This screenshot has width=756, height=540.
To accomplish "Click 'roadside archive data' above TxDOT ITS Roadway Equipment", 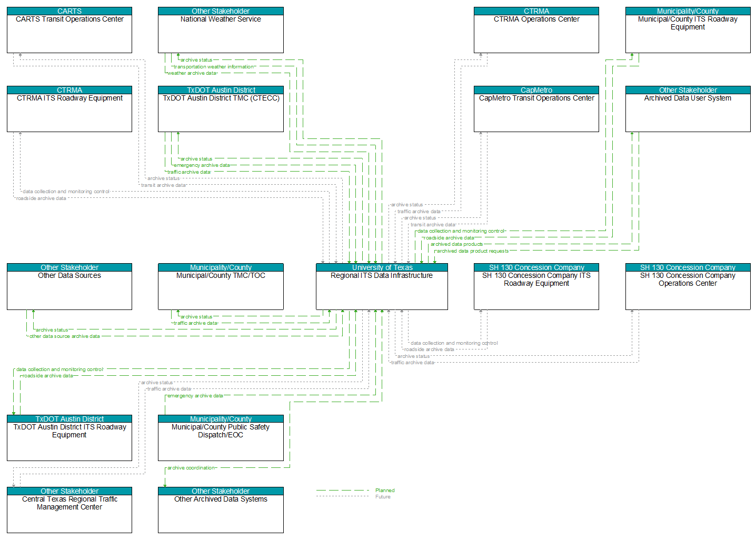I will pos(47,376).
